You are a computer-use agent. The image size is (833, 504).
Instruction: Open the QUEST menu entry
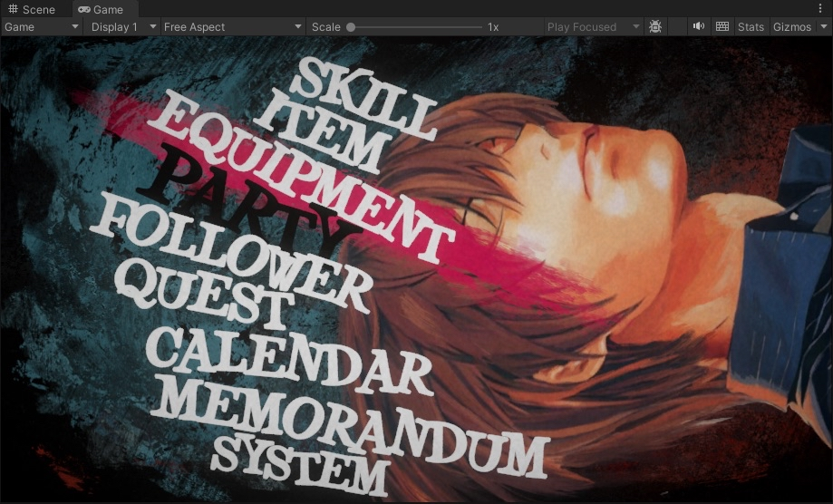pyautogui.click(x=205, y=295)
